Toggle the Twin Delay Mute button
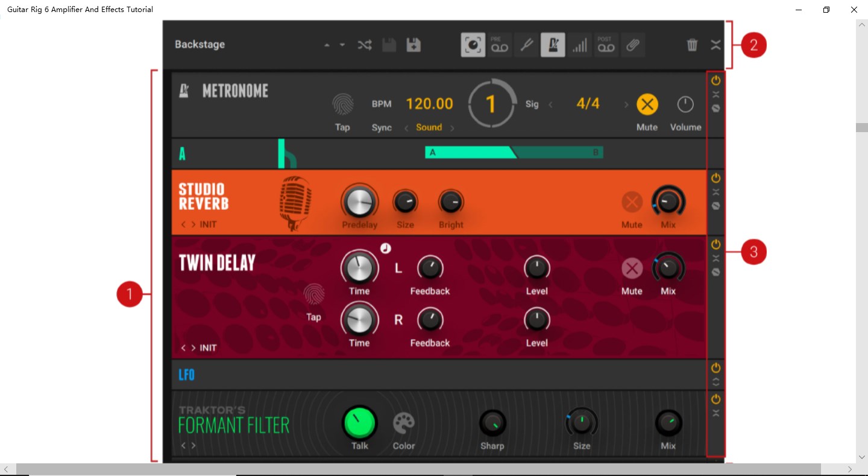Image resolution: width=868 pixels, height=476 pixels. (632, 268)
